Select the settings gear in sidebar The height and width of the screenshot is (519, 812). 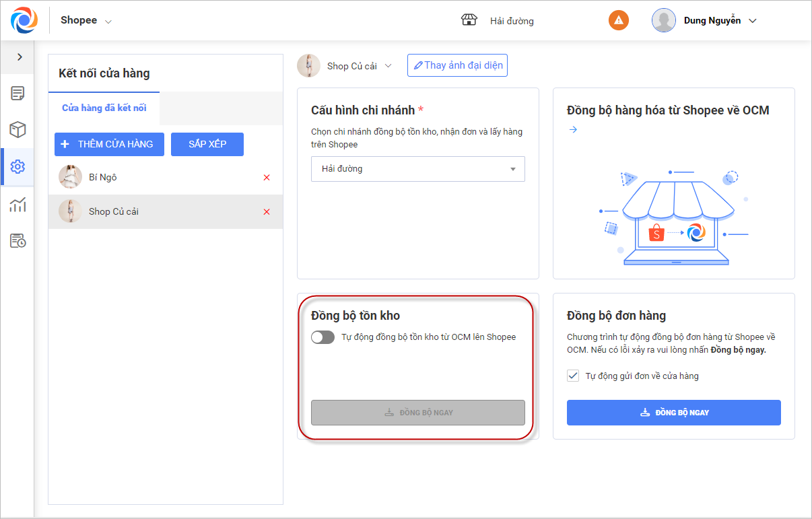18,167
